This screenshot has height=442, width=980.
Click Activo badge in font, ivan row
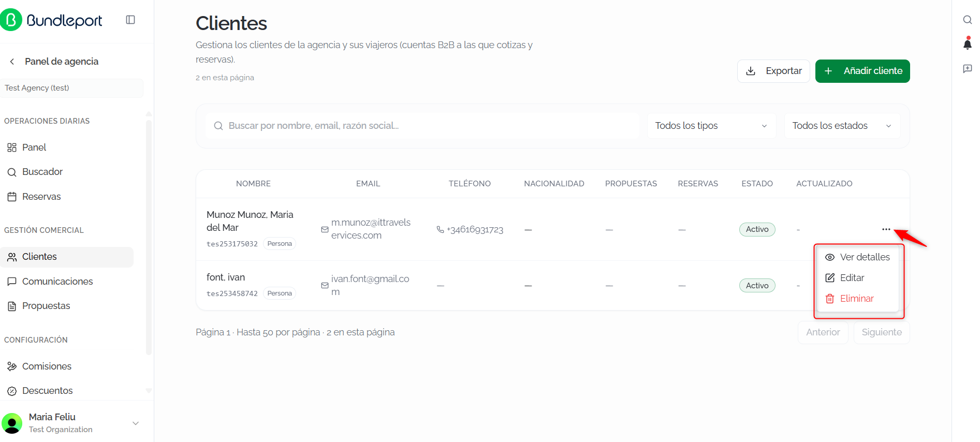click(x=757, y=286)
